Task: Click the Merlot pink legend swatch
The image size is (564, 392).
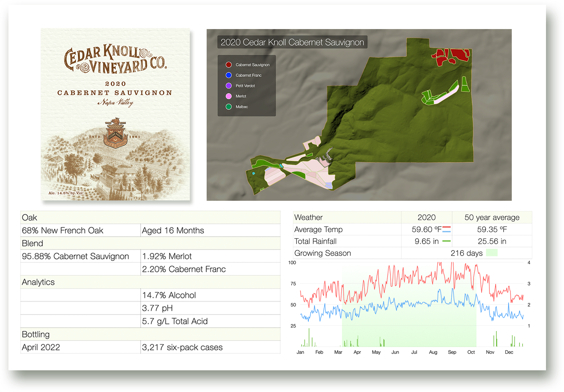Action: [229, 96]
